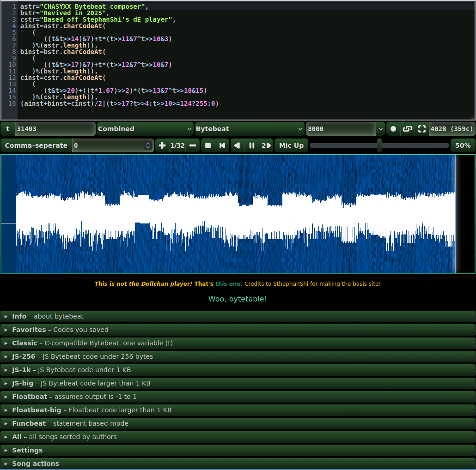
Task: Click the 2x fast-forward play button
Action: 266,146
